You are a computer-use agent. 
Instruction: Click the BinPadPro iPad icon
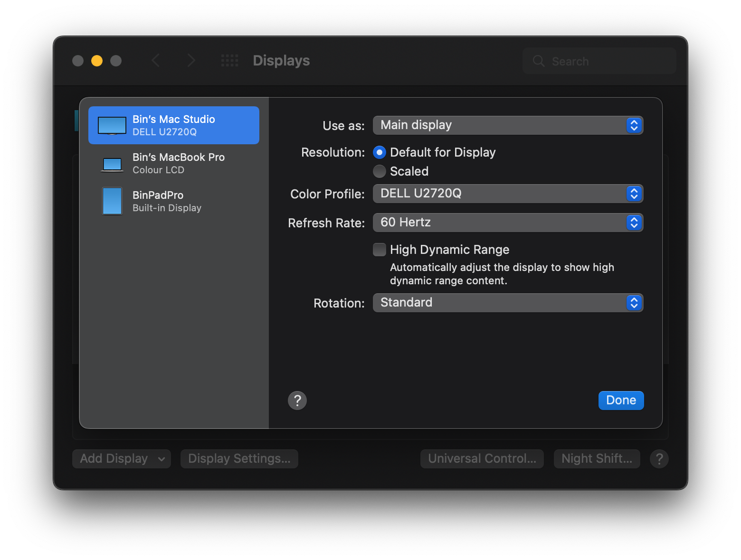point(112,201)
